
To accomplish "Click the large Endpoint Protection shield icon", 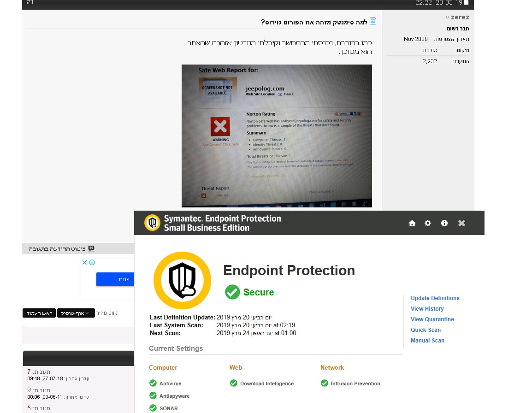I will click(182, 280).
